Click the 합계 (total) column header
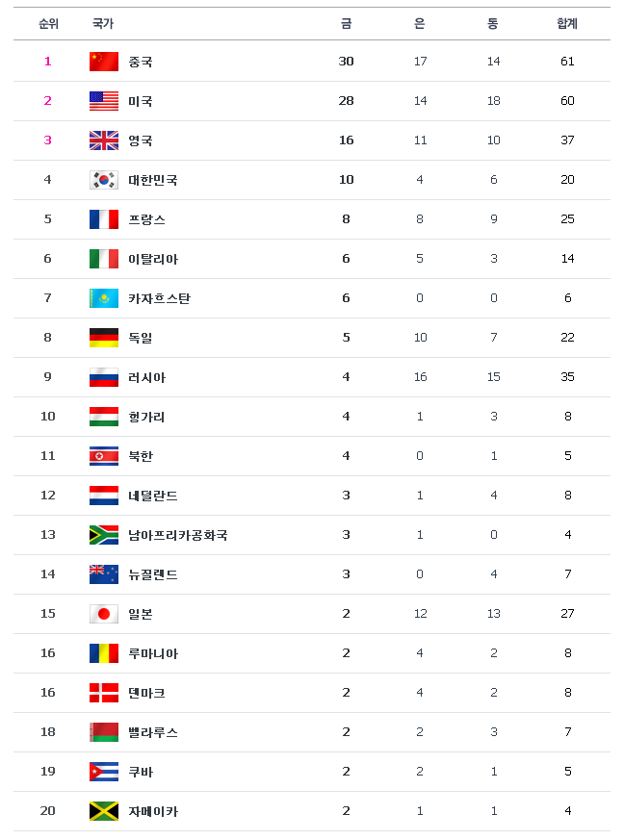624x840 pixels. tap(567, 23)
